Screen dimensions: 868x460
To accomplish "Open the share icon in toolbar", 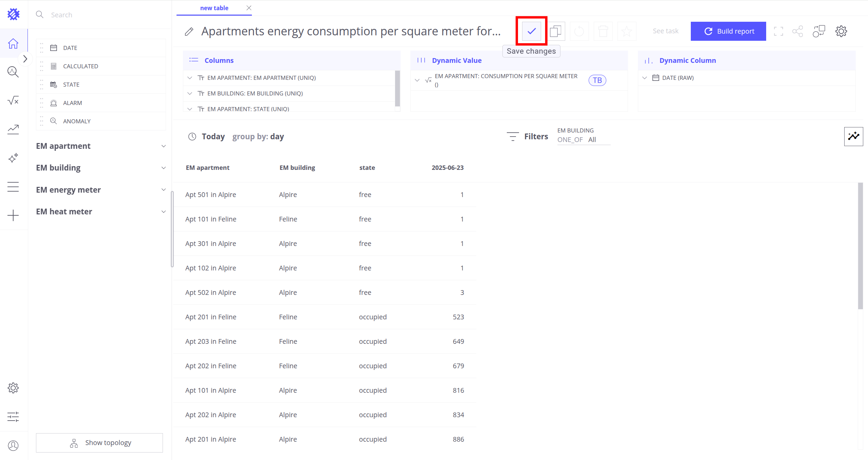I will click(x=797, y=31).
